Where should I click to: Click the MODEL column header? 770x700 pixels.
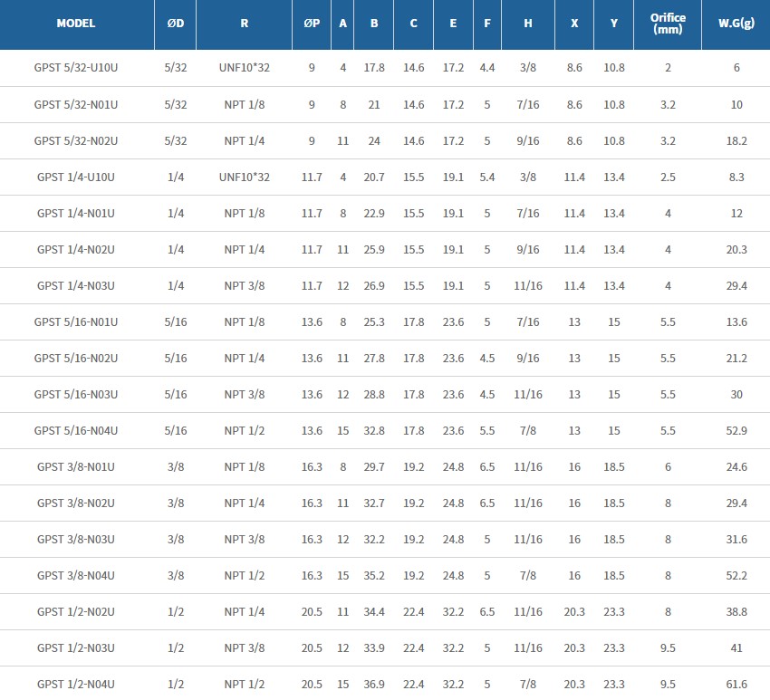(76, 24)
